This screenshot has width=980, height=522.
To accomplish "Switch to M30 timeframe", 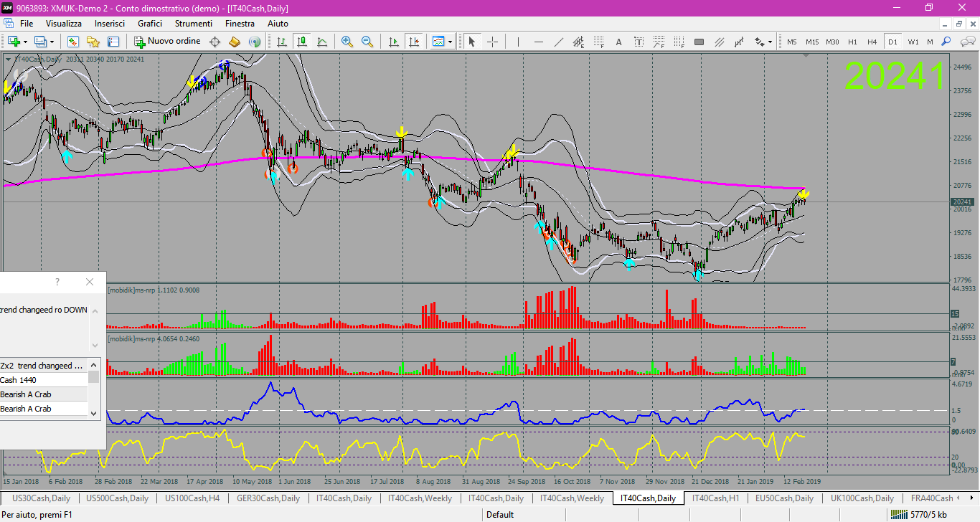I will coord(832,42).
